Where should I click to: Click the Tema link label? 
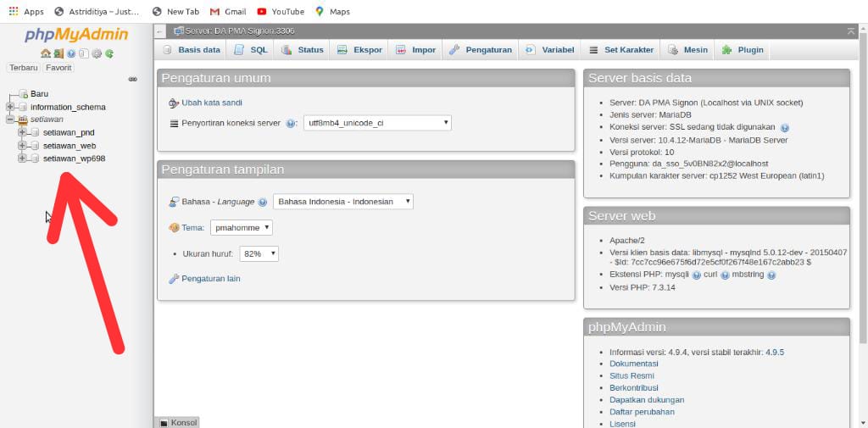tap(192, 228)
